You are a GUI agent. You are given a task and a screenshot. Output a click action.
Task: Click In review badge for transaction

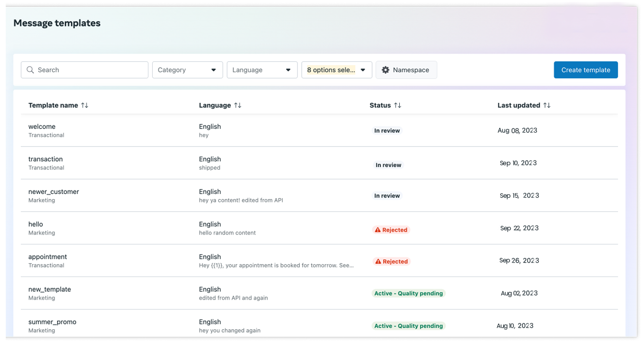388,165
